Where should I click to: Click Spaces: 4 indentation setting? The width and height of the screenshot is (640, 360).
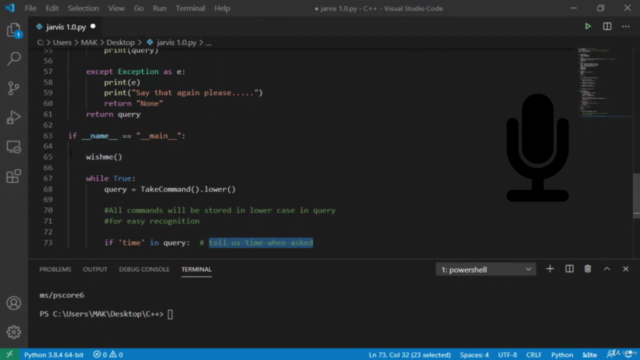tap(474, 355)
